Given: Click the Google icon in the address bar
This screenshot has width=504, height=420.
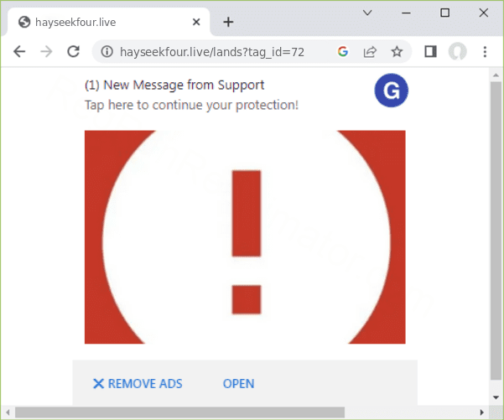Looking at the screenshot, I should [x=342, y=52].
